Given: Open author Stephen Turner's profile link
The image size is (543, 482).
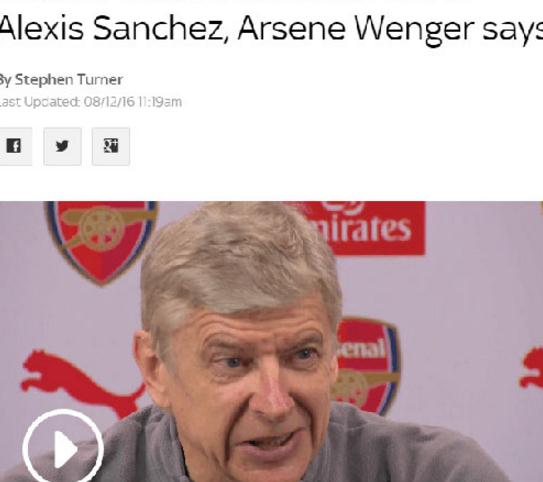Looking at the screenshot, I should point(69,80).
